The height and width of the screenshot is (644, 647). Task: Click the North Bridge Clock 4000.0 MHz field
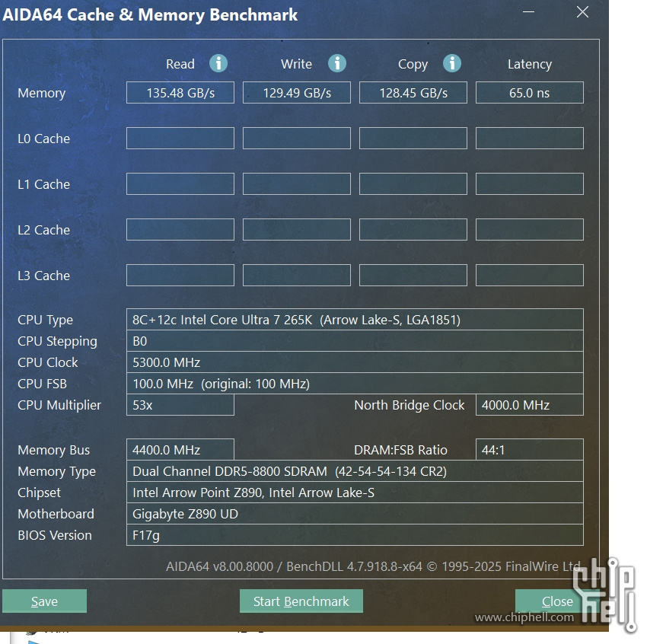530,405
